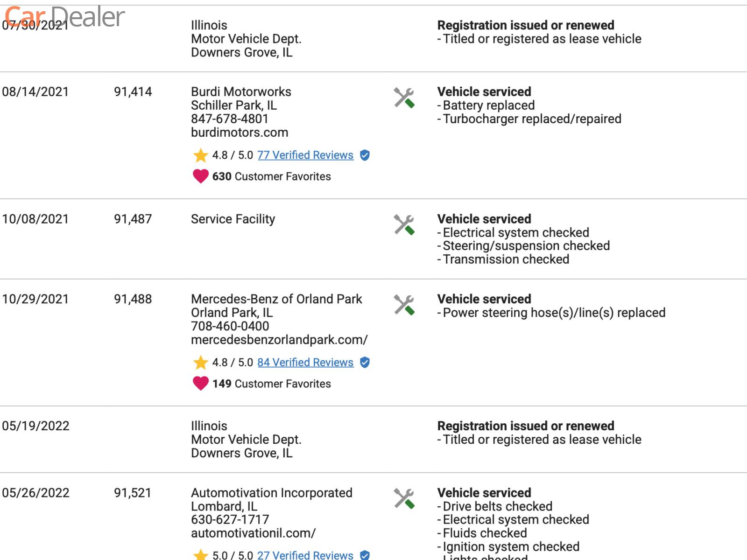This screenshot has height=560, width=747.
Task: Click the Burdi Motorworks phone number 847-678-4801
Action: (x=230, y=119)
